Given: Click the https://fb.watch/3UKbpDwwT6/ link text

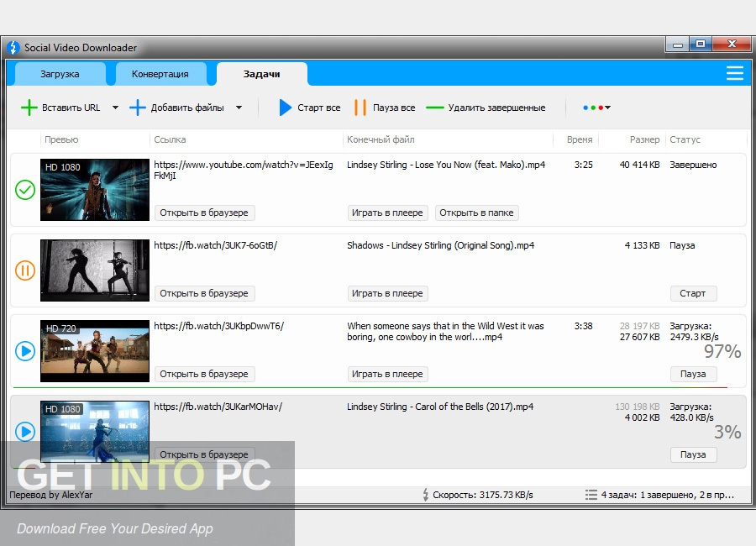Looking at the screenshot, I should pyautogui.click(x=219, y=326).
